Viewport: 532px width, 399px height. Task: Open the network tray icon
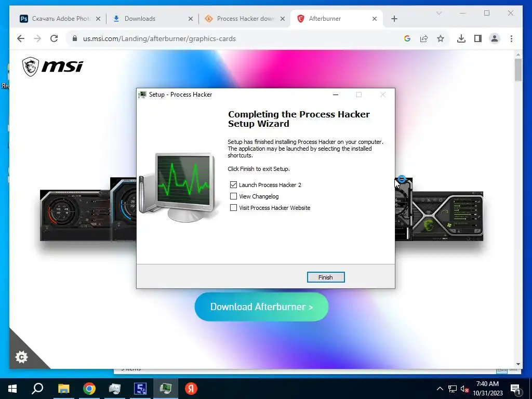click(x=453, y=389)
